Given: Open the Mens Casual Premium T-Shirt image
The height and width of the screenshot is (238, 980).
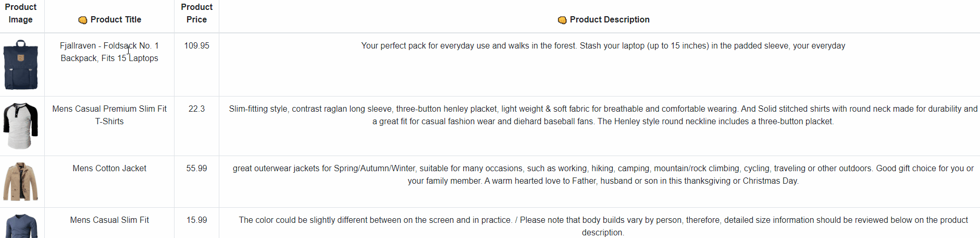Looking at the screenshot, I should click(21, 126).
